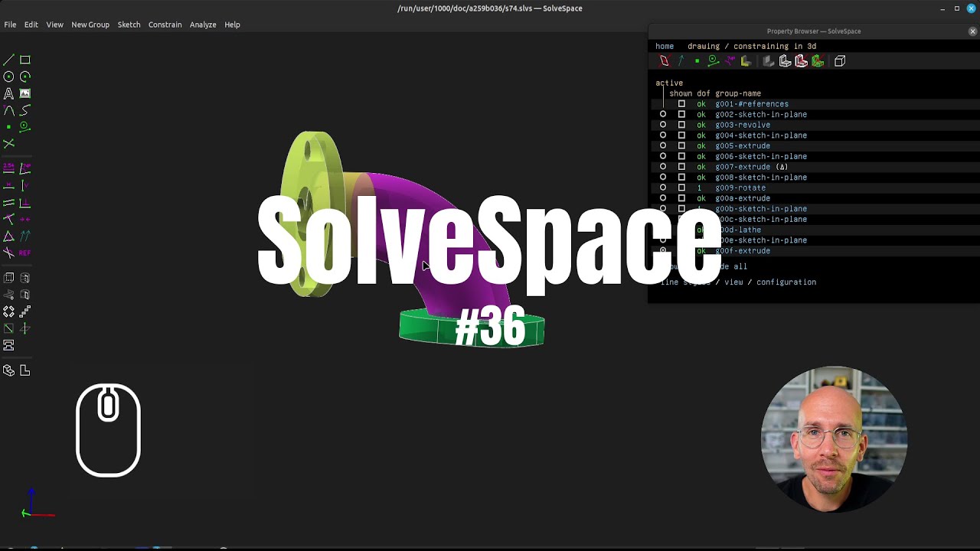The width and height of the screenshot is (980, 551).
Task: Select the TrueType text tool
Action: pos(8,93)
